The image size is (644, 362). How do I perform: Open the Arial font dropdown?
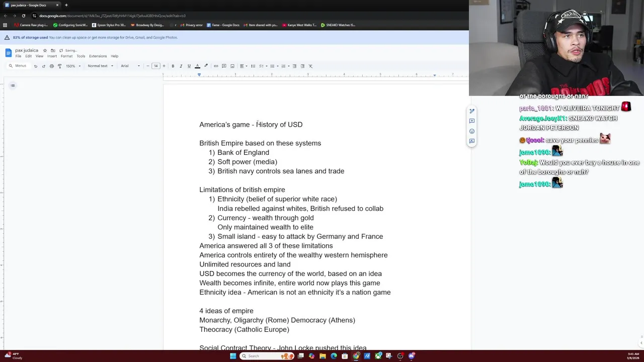tap(130, 66)
